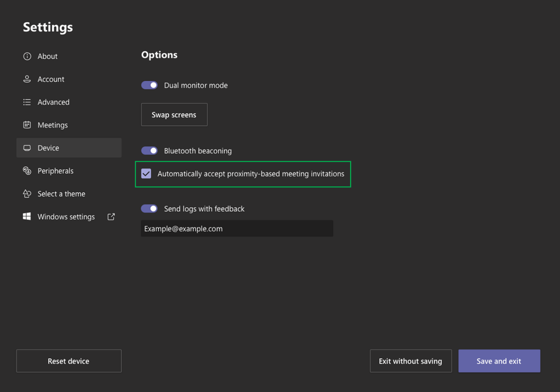Screen dimensions: 560x392
Task: Click the Swap screens button
Action: pyautogui.click(x=174, y=114)
